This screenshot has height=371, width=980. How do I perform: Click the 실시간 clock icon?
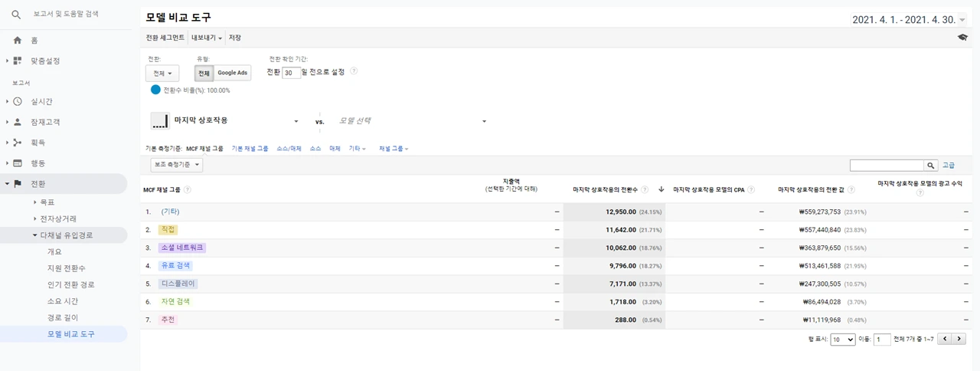17,101
